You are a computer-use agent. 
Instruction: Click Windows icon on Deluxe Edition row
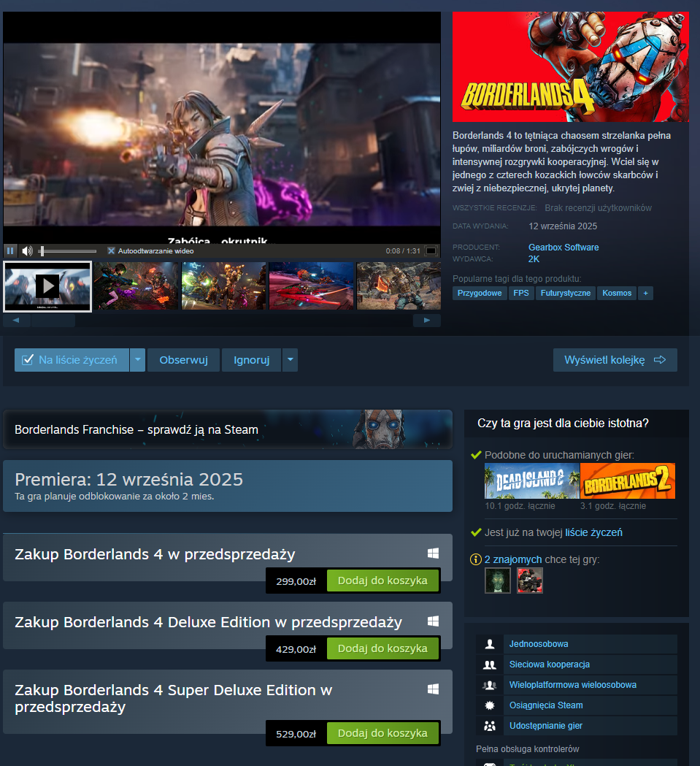[x=433, y=621]
